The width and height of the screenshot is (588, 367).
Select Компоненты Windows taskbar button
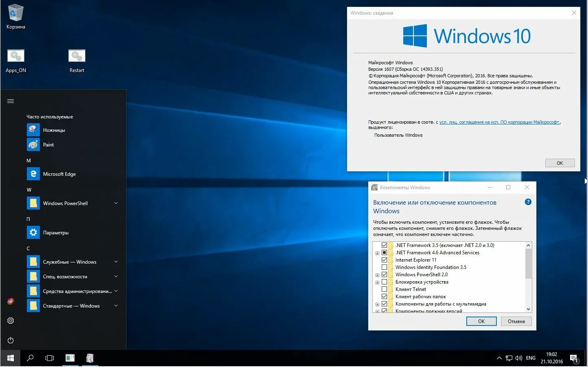point(90,358)
